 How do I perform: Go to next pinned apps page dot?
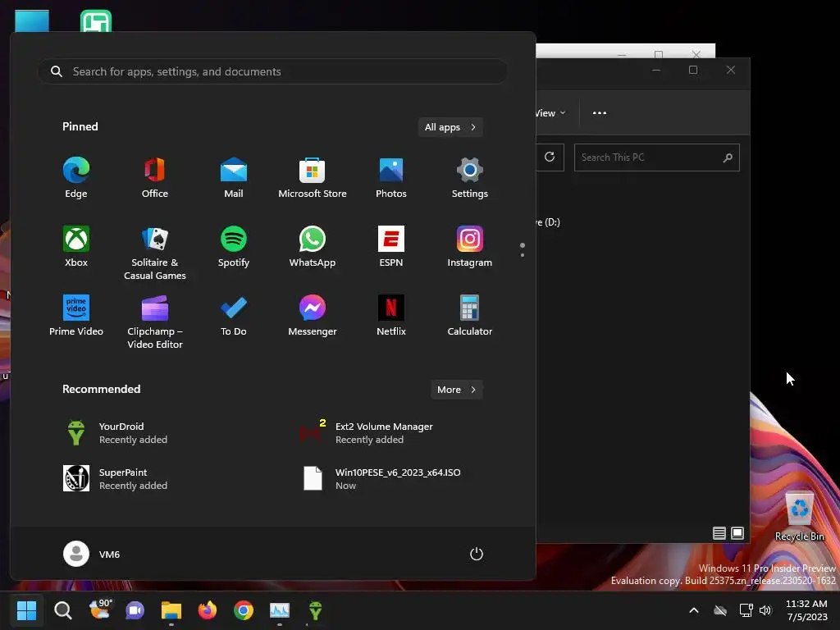coord(523,255)
